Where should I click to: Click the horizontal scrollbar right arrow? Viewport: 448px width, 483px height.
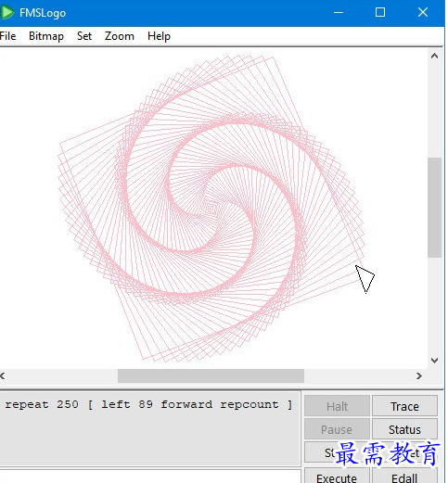point(419,375)
